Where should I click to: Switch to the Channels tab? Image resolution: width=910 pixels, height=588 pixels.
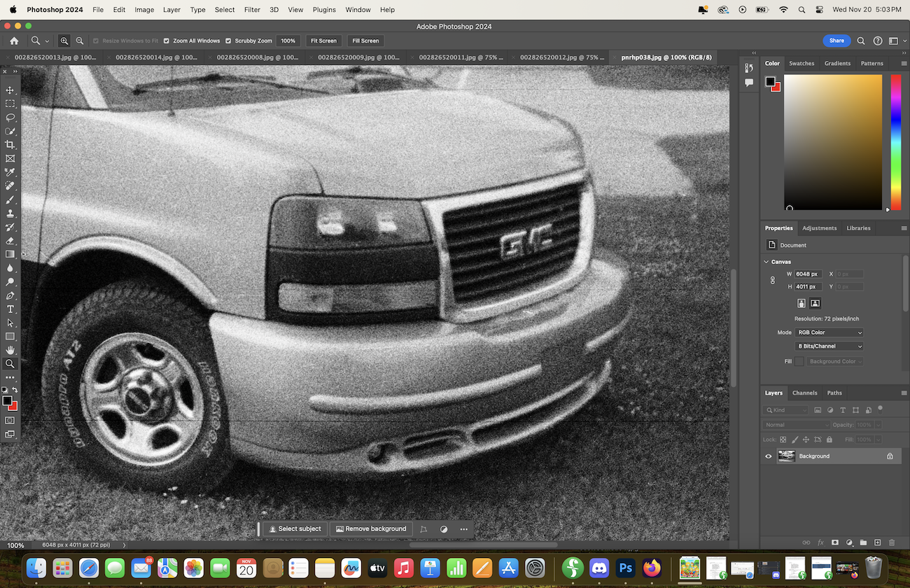(x=804, y=393)
